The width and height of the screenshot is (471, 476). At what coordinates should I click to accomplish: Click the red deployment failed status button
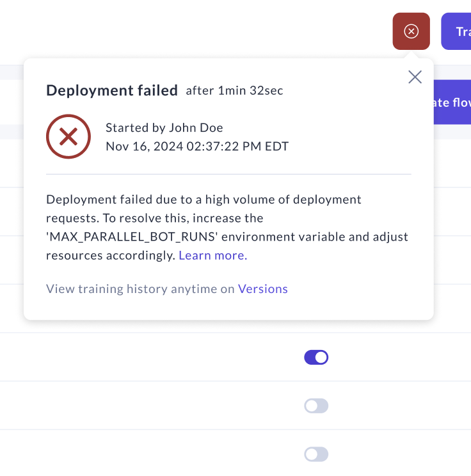(x=411, y=31)
